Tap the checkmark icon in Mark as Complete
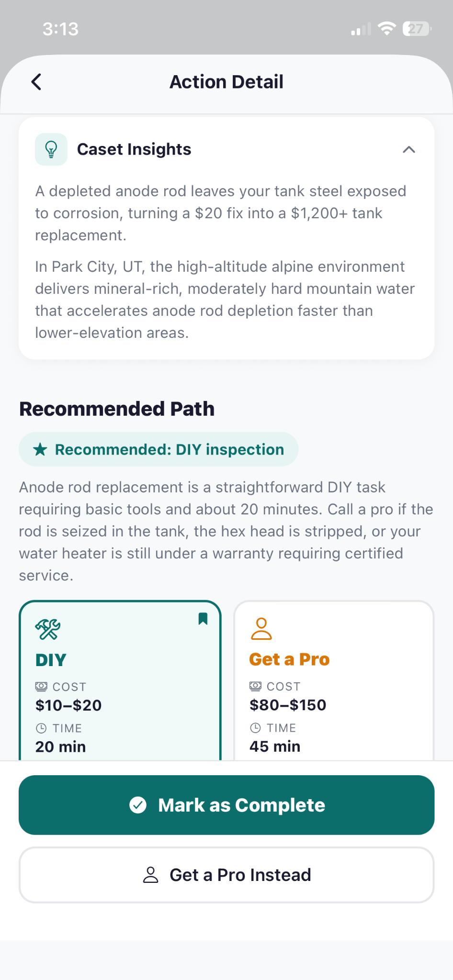Screen dimensions: 453x980 (x=138, y=805)
